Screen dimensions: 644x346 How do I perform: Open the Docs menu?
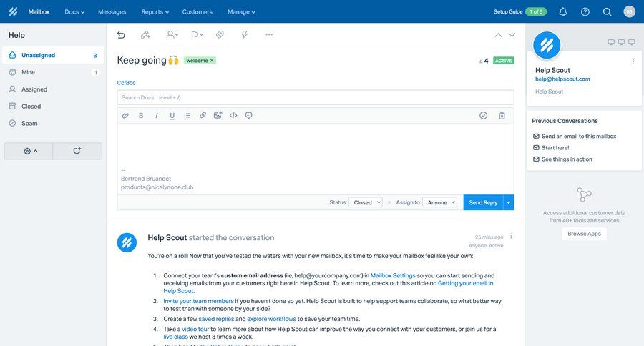[x=74, y=12]
